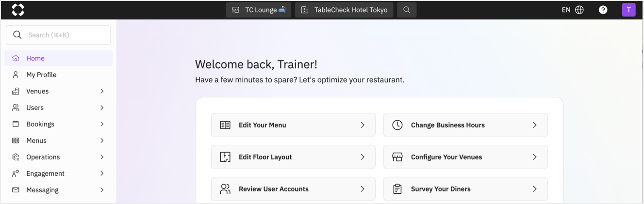Select Home in the sidebar
The width and height of the screenshot is (644, 204).
point(58,58)
